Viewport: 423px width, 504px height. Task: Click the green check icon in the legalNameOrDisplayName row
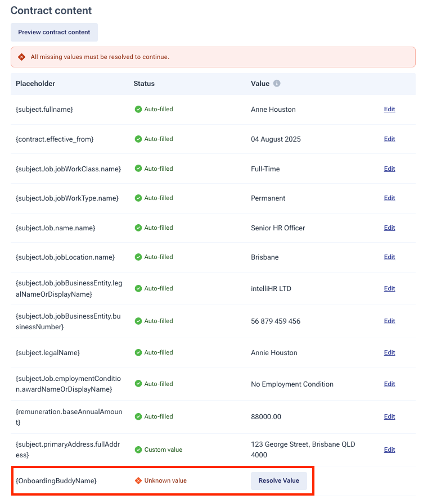[138, 289]
